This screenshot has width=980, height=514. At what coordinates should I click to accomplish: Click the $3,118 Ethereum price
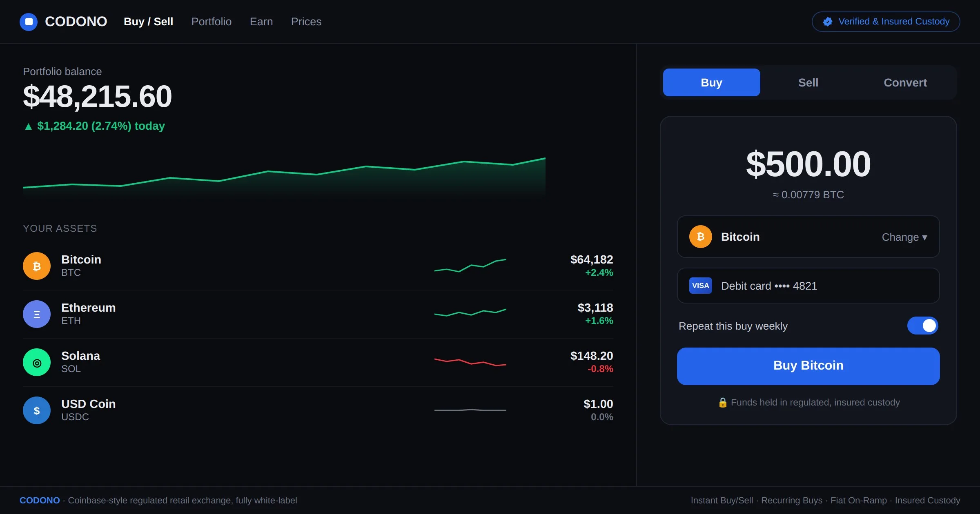click(595, 308)
